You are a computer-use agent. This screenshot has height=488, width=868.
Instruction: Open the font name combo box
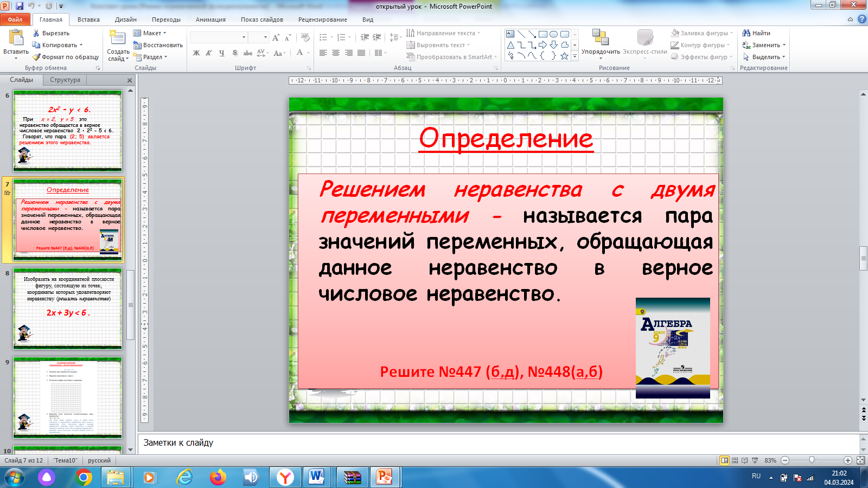click(x=219, y=37)
